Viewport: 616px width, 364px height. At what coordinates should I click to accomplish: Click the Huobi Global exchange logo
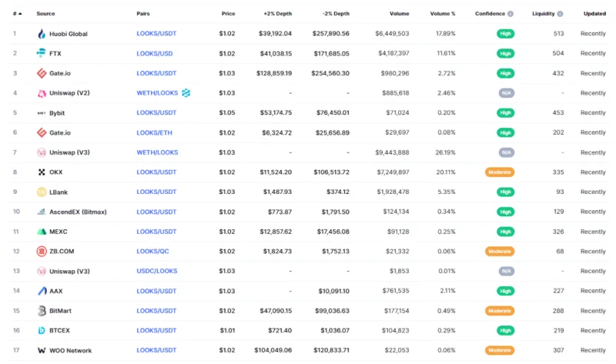[42, 34]
